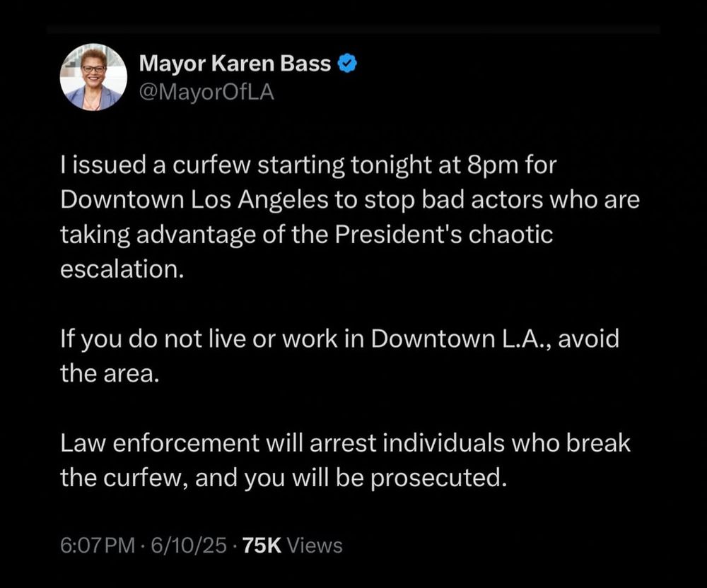Click the 6:07 PM timestamp
The height and width of the screenshot is (588, 707).
click(x=98, y=545)
